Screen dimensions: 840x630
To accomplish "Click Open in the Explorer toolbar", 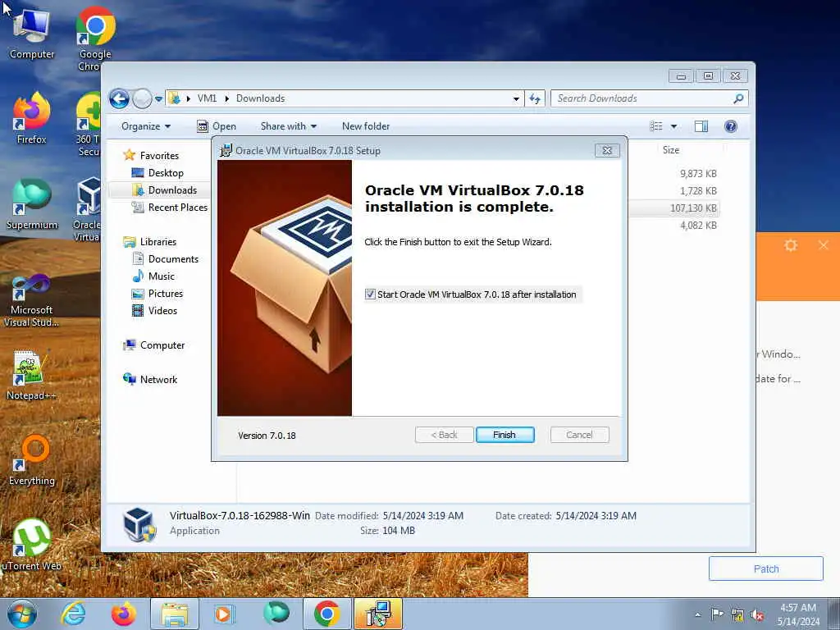I will pos(217,126).
